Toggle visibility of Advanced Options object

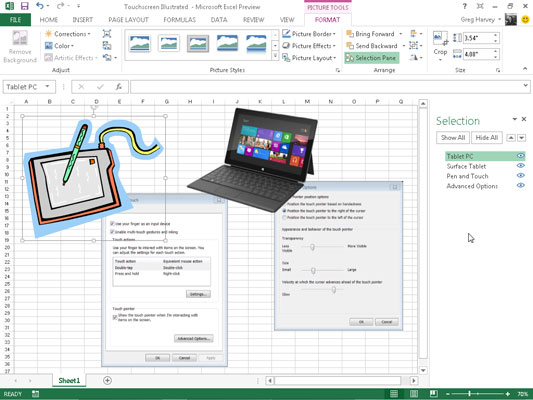tap(520, 186)
